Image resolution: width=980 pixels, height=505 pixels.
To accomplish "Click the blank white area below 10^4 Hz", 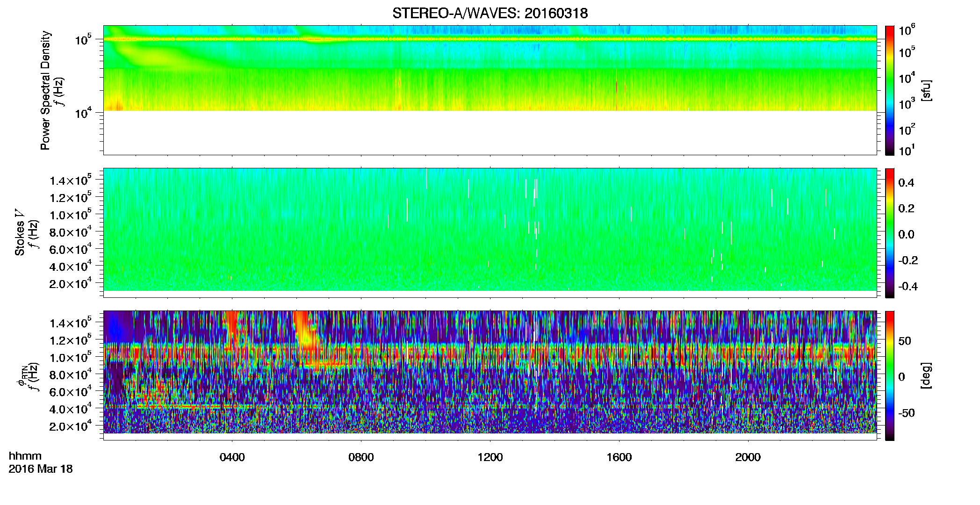I will click(x=490, y=132).
